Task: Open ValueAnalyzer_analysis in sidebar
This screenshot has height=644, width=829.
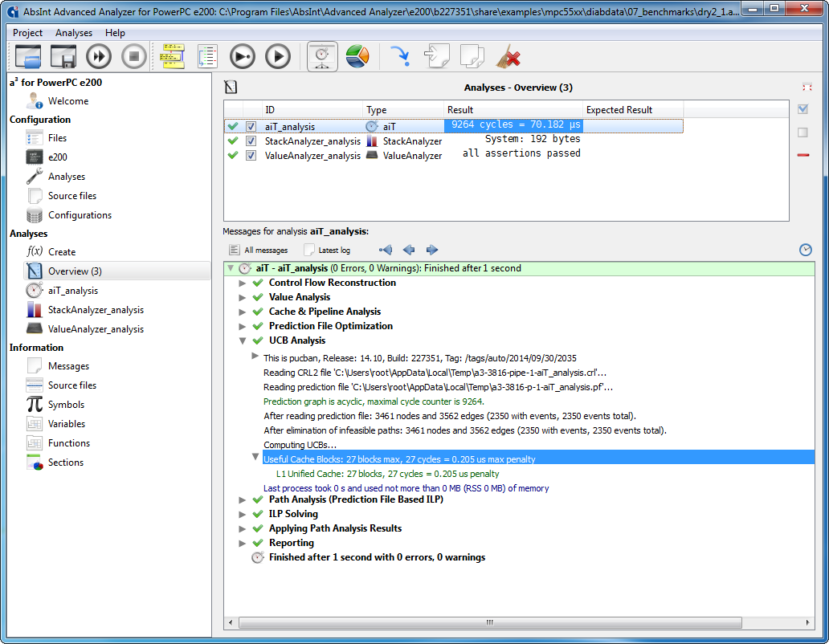Action: click(96, 329)
